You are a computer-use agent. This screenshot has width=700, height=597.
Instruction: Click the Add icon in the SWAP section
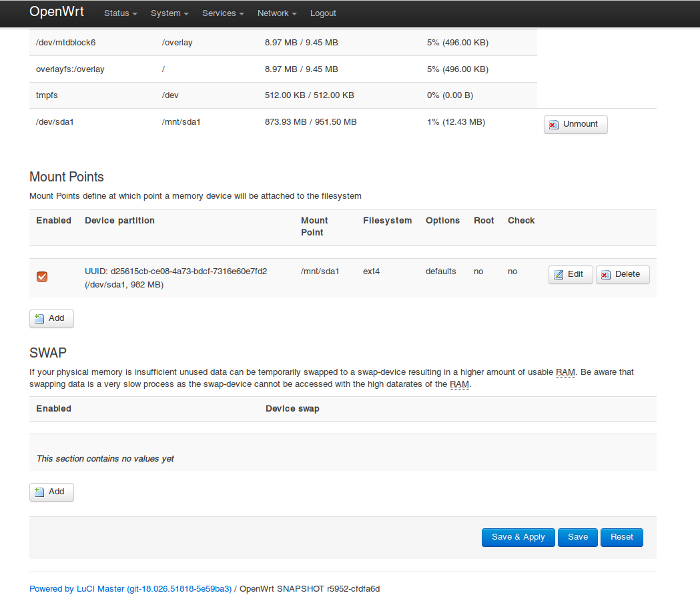point(40,492)
